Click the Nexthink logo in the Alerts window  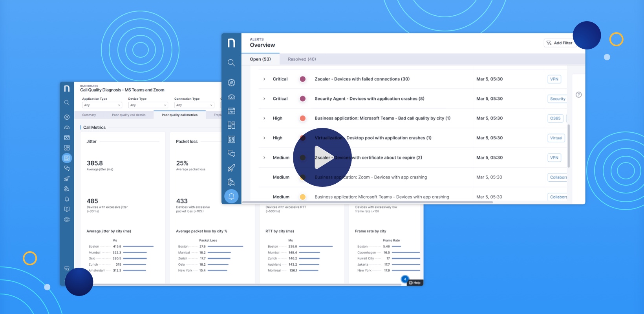[x=231, y=43]
